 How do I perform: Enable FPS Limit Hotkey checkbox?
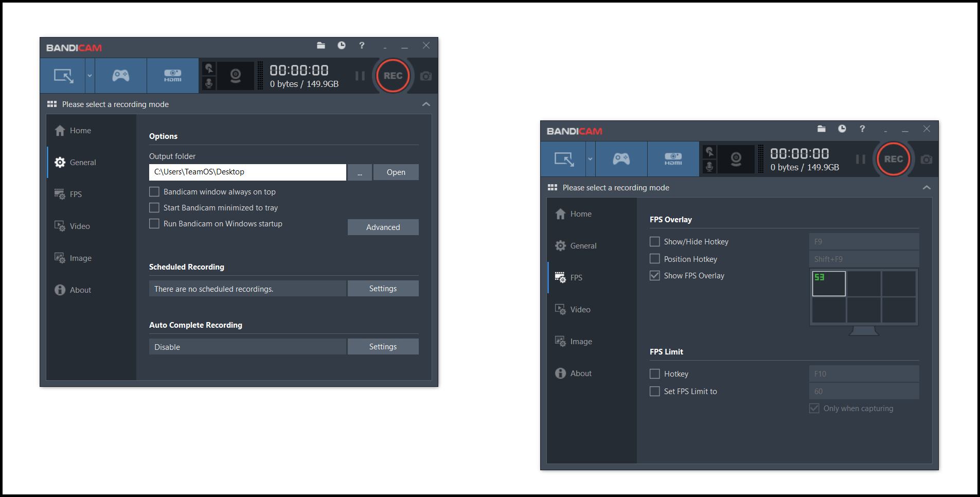tap(655, 374)
